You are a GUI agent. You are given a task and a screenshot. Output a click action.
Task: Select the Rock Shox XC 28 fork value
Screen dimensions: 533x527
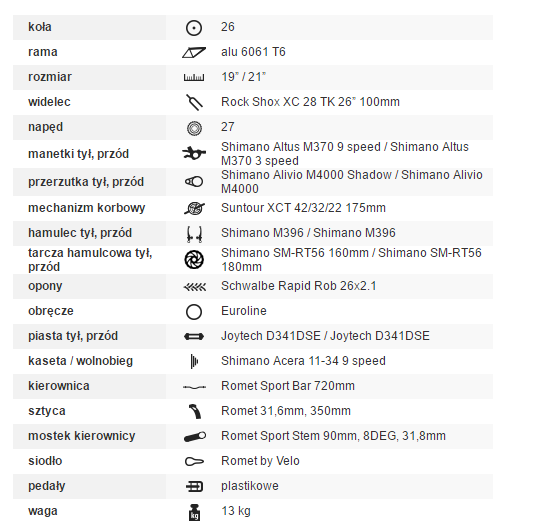click(x=310, y=102)
